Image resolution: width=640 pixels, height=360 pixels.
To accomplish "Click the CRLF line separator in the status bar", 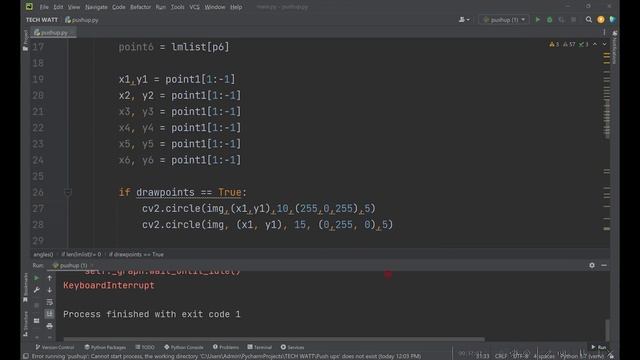I will (501, 356).
